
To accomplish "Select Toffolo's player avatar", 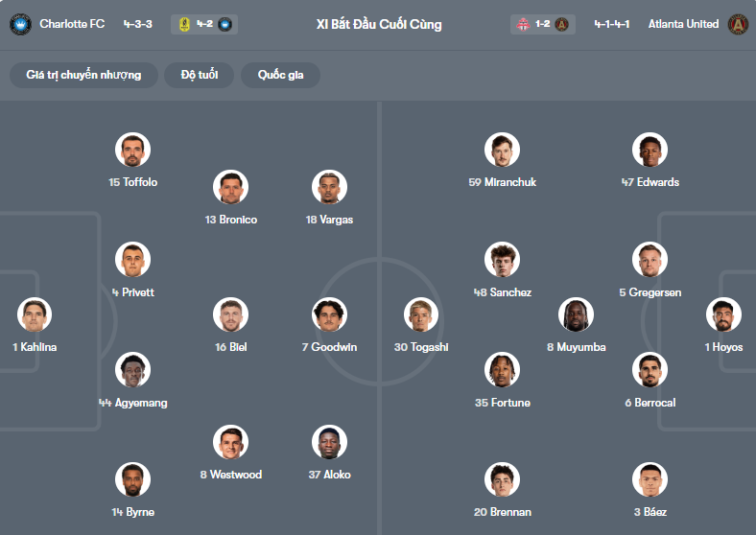I will click(x=133, y=150).
